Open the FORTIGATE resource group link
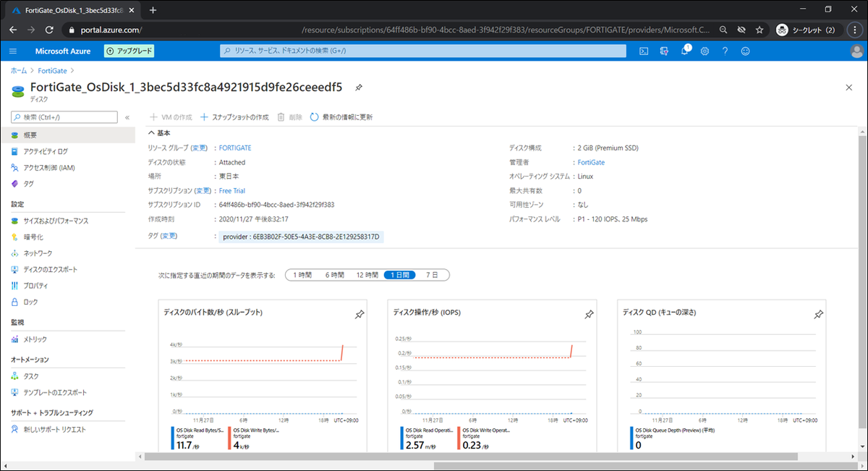The width and height of the screenshot is (868, 471). (235, 148)
